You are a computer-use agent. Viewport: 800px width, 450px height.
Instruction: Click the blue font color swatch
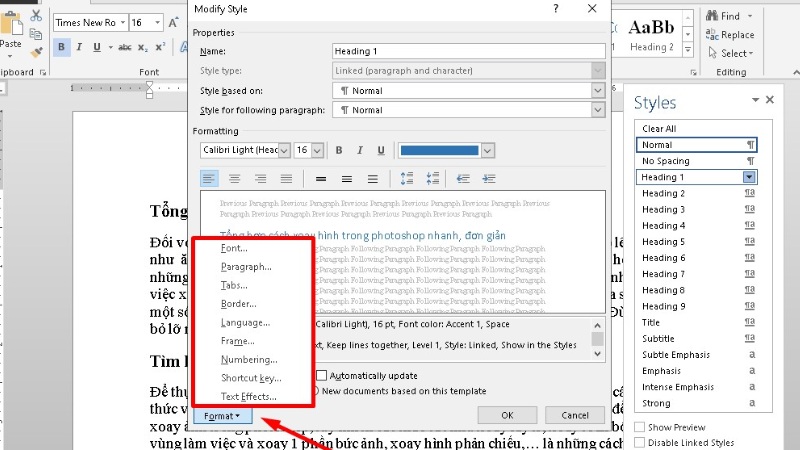point(439,151)
